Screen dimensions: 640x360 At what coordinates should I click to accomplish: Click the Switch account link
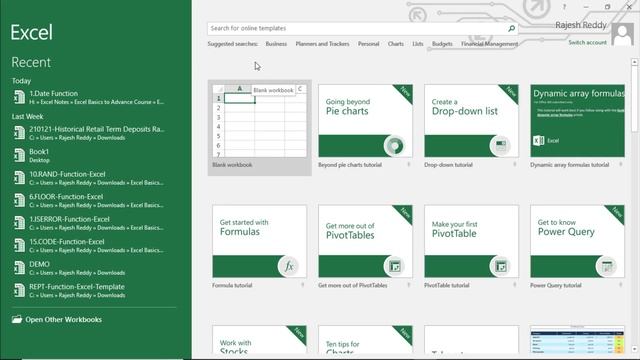click(x=587, y=42)
